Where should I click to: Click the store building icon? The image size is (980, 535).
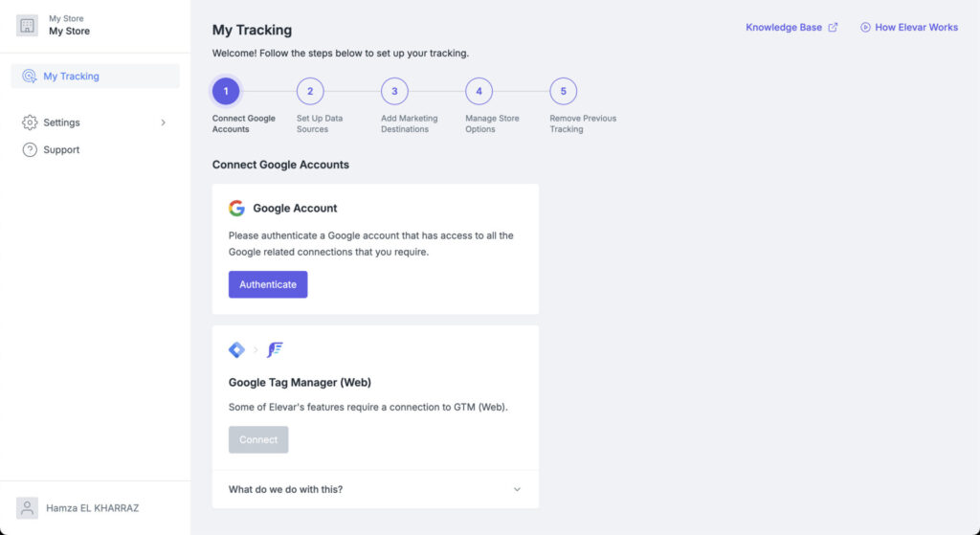(x=27, y=26)
